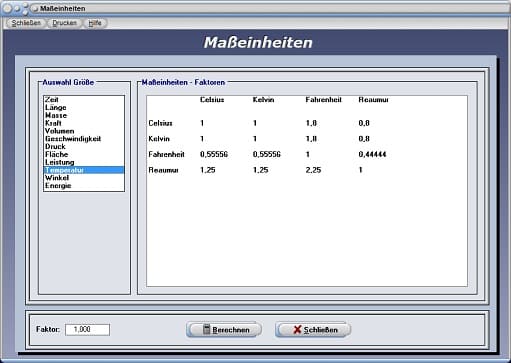Select Volumen in the size list

(x=84, y=131)
